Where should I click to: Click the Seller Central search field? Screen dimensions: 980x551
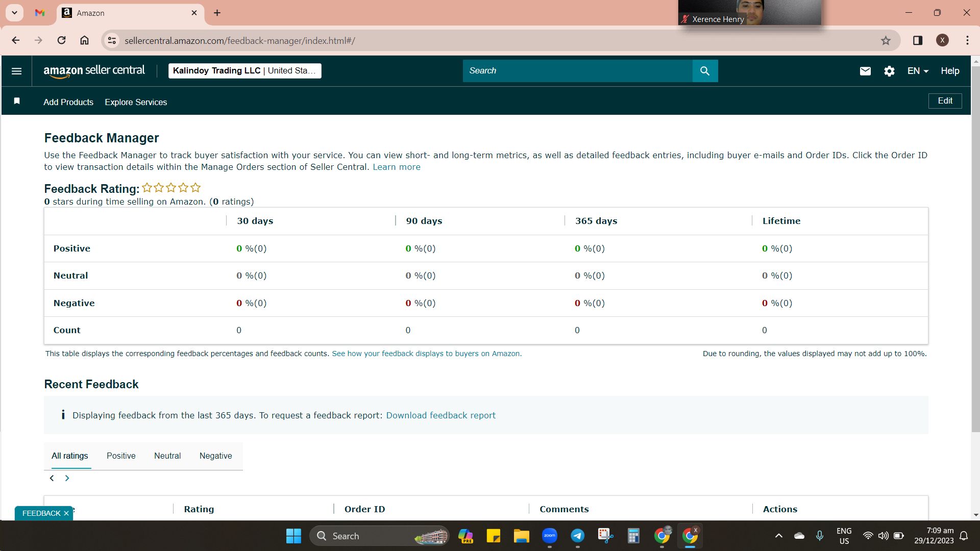577,71
